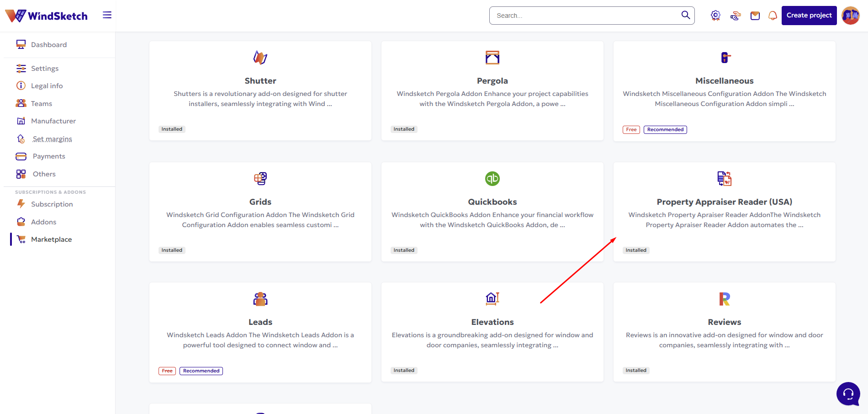Click the Teams people icon in sidebar
Screen dimensions: 868x414
(x=21, y=104)
